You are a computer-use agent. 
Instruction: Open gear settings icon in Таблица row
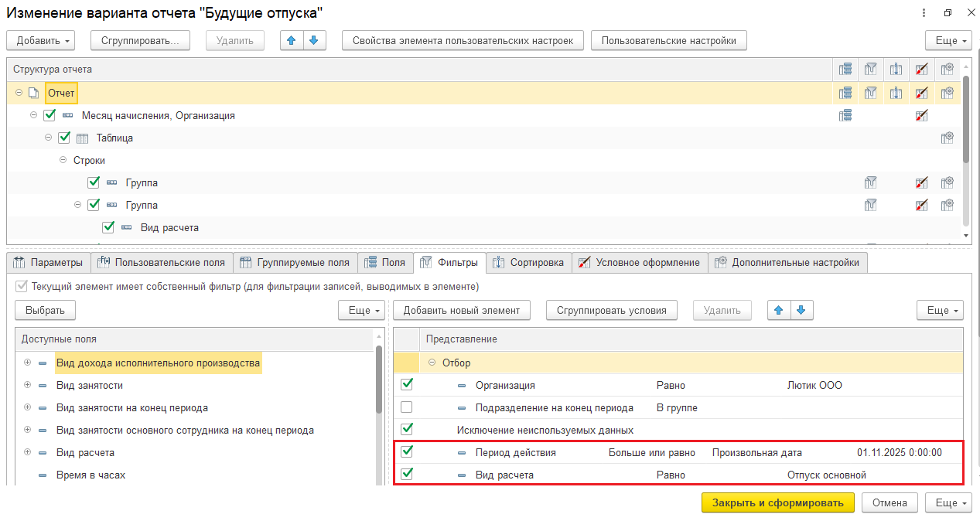point(947,138)
